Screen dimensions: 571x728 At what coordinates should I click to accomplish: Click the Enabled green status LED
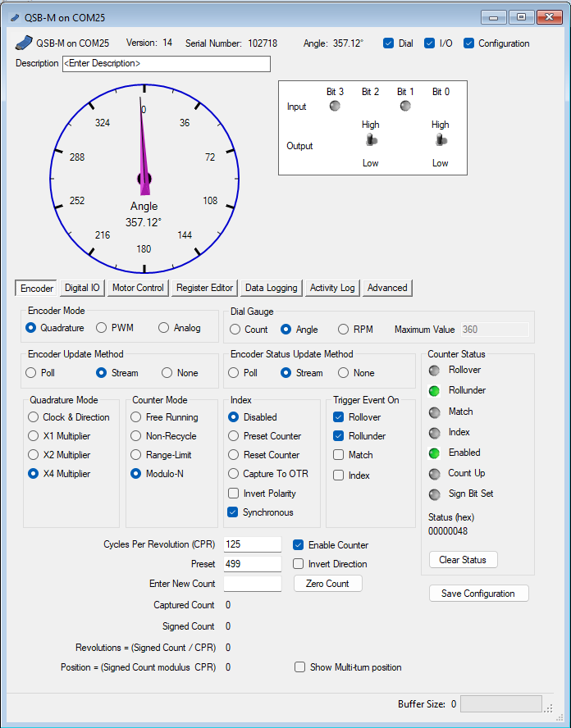(435, 453)
